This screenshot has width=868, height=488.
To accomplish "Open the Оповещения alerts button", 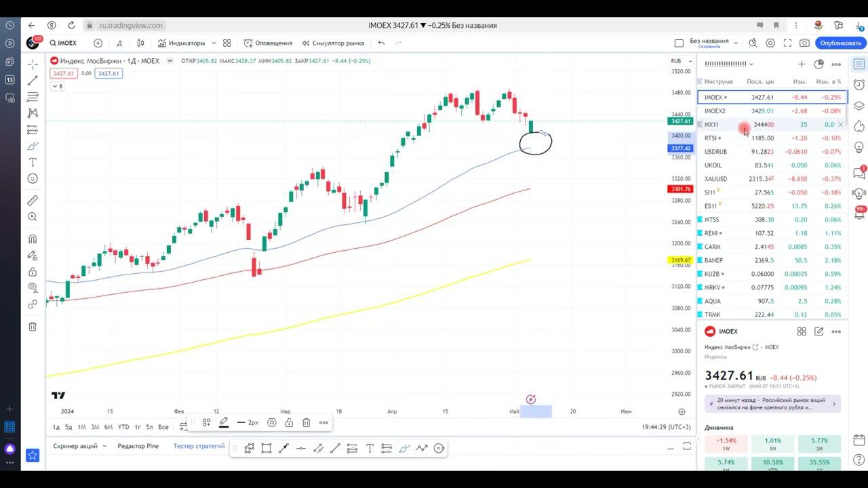I will pyautogui.click(x=268, y=43).
